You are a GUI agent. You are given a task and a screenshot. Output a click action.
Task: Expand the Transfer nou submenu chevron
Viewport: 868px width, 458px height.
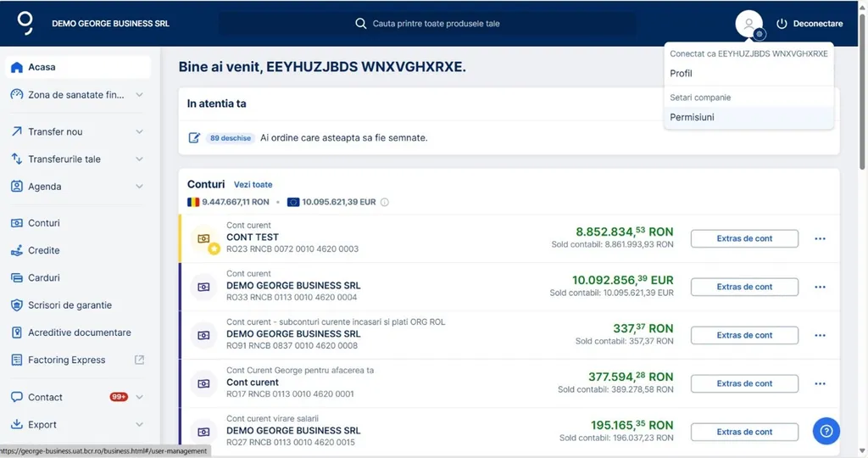[x=140, y=131]
